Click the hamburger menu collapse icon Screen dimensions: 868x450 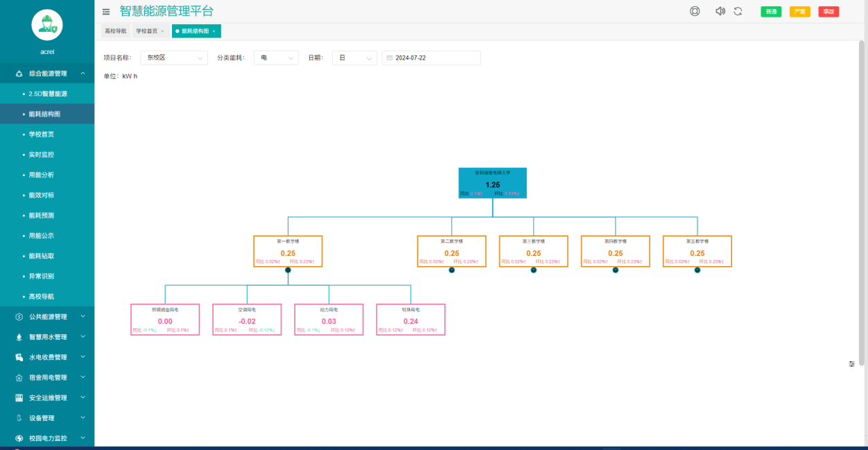point(106,12)
